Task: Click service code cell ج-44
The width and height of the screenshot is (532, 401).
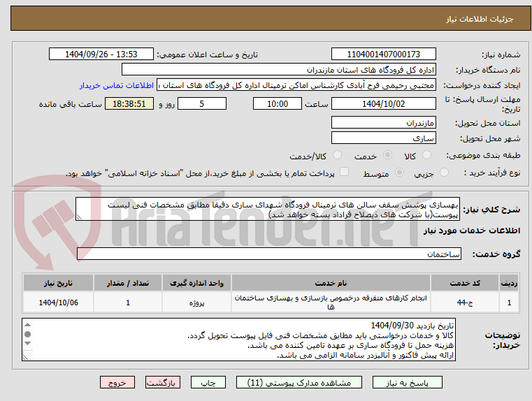Action: (465, 302)
